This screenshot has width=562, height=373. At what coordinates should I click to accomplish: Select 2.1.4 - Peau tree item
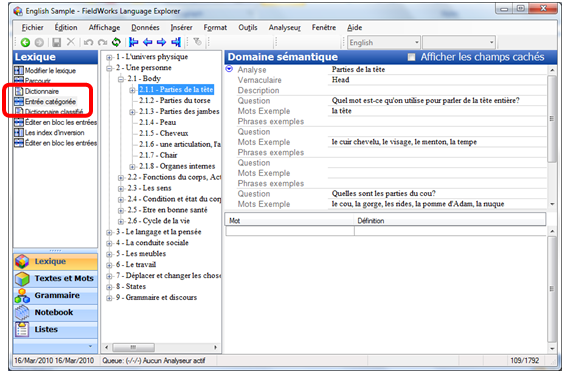coord(157,123)
